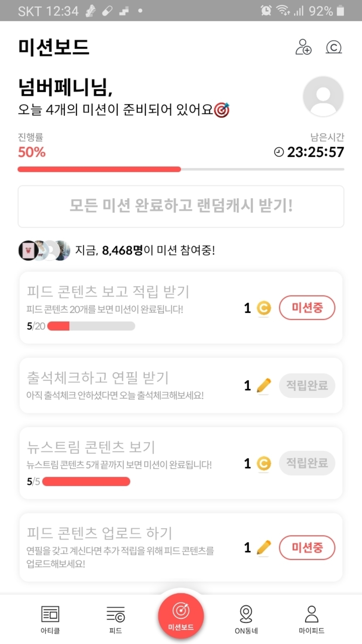The height and width of the screenshot is (644, 362).
Task: Tap the participant avatars group
Action: pos(44,250)
